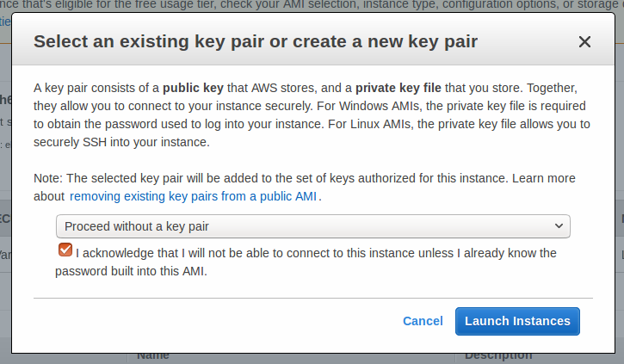The image size is (624, 364).
Task: Open 'removing existing key pairs from a public AMI' link
Action: click(x=194, y=196)
